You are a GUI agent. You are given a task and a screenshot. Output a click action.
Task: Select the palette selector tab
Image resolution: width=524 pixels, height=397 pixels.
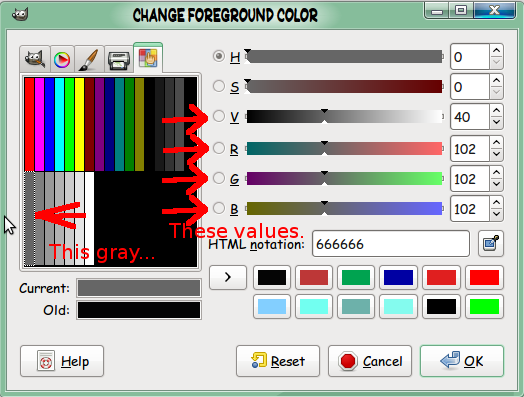click(148, 58)
